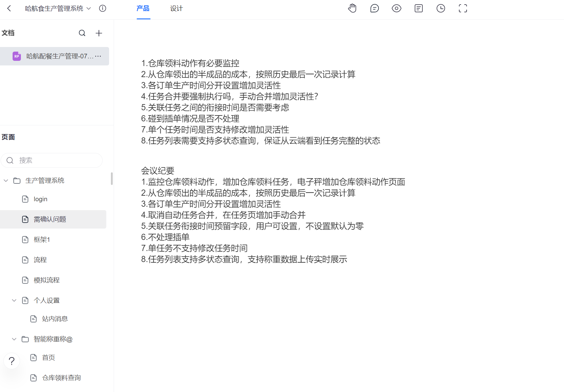The width and height of the screenshot is (564, 392).
Task: Open version history clock icon
Action: pyautogui.click(x=441, y=8)
